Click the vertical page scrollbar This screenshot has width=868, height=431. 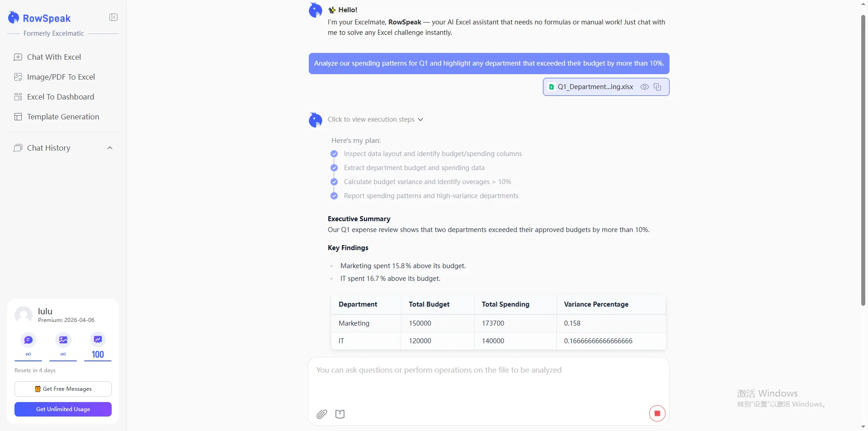pos(863,161)
